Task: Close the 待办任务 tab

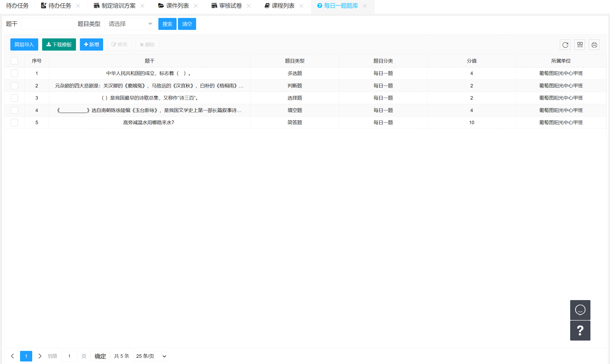Action: (78, 6)
